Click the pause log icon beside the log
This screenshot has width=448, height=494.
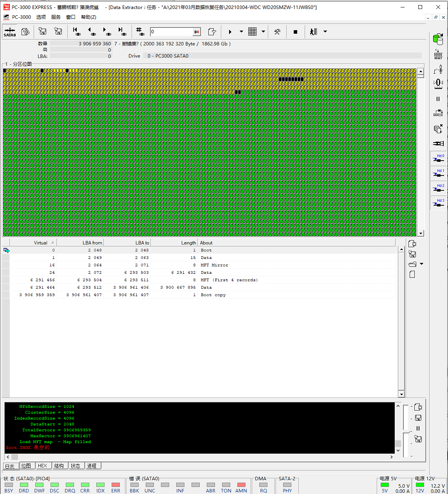pos(418,429)
